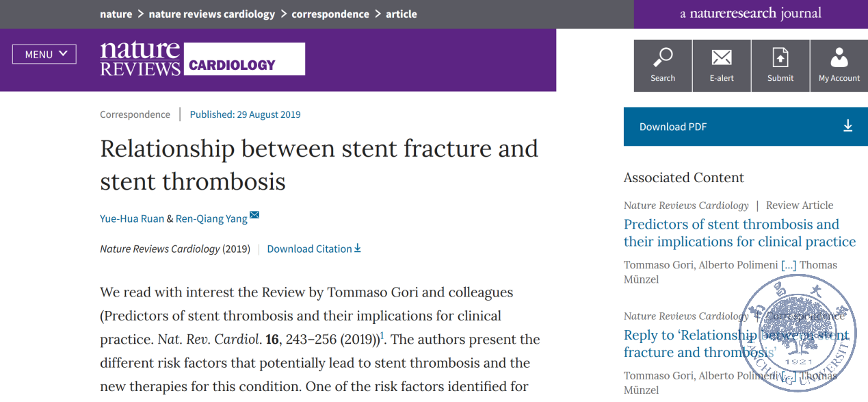This screenshot has height=402, width=868.
Task: Click the E-alert envelope icon
Action: click(x=721, y=58)
